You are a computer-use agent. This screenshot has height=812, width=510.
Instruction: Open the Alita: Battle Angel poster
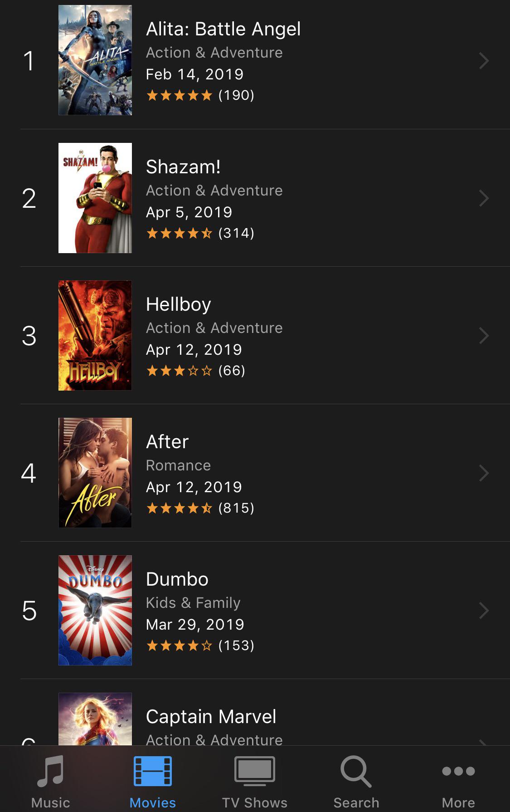click(95, 60)
